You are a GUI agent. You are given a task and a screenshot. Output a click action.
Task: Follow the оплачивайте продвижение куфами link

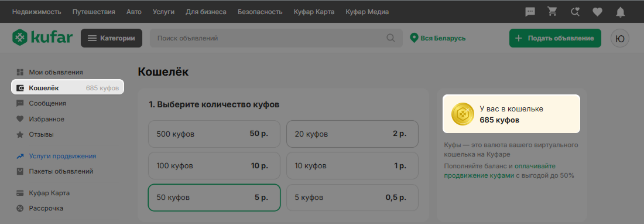499,171
